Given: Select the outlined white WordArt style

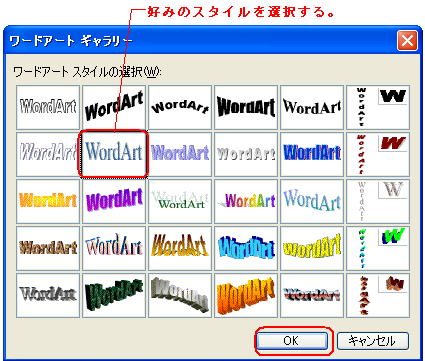Looking at the screenshot, I should click(48, 107).
